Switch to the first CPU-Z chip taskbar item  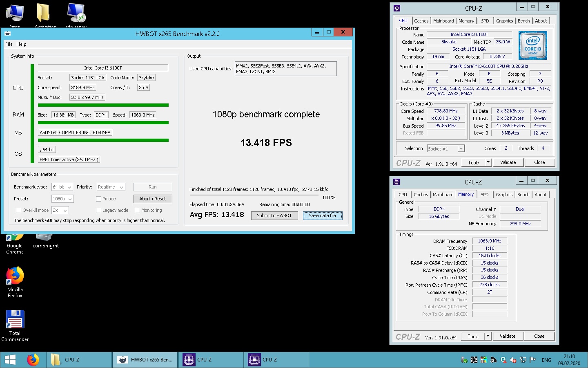point(211,360)
